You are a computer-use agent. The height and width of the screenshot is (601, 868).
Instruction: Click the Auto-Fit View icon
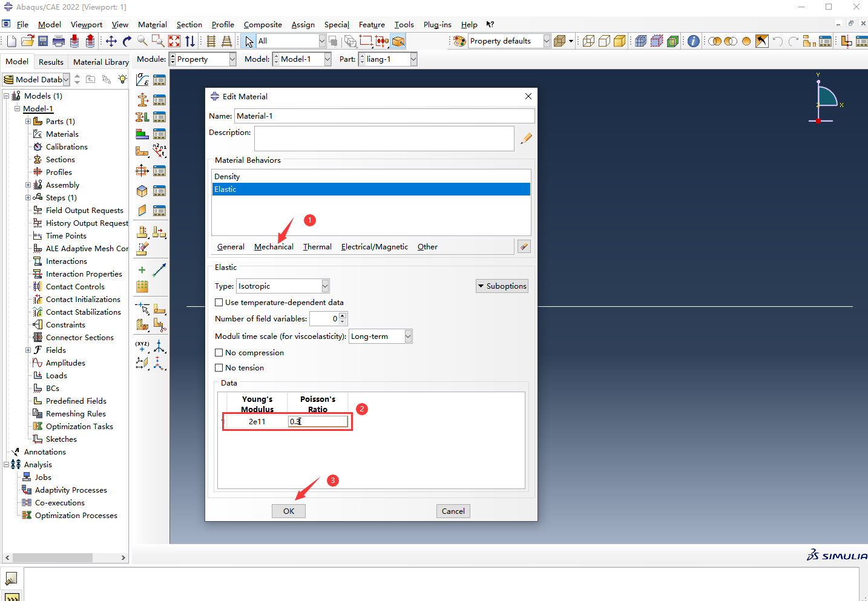point(174,41)
